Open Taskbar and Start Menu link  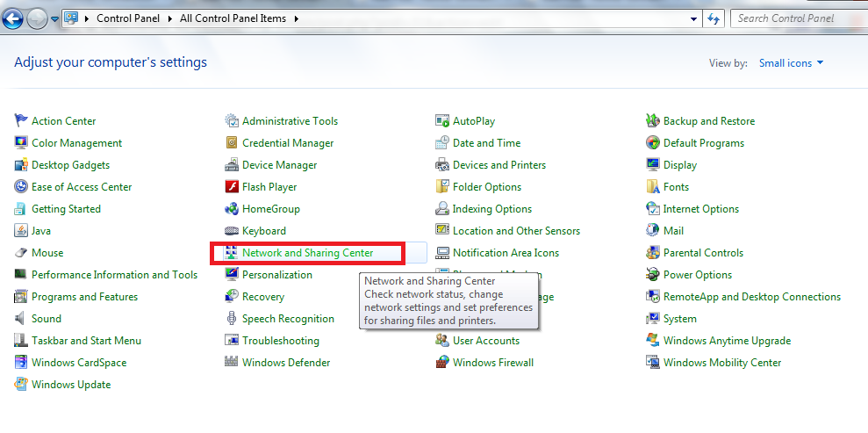pos(86,341)
